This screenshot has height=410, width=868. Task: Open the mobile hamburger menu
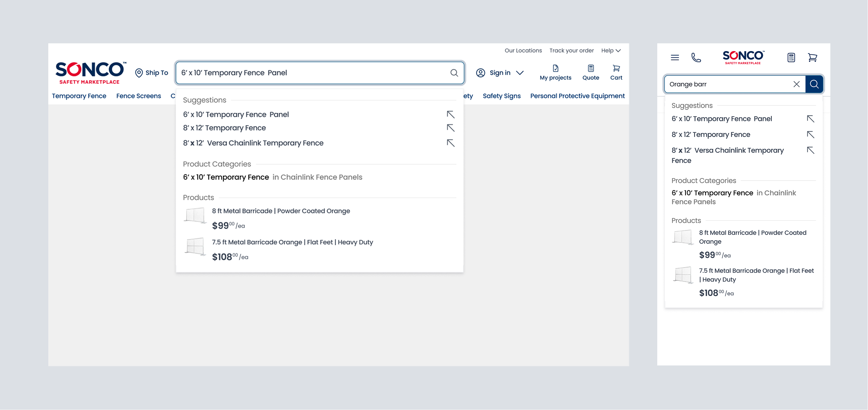tap(675, 58)
